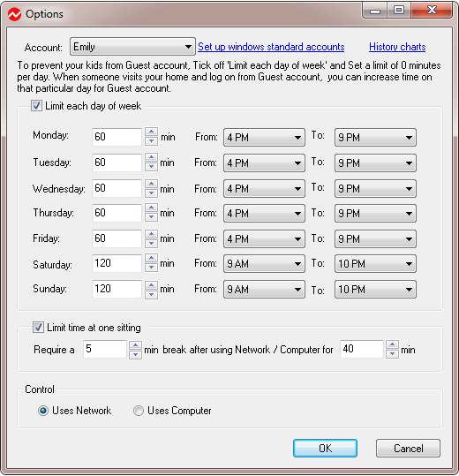The width and height of the screenshot is (459, 476).
Task: Select the Uses Network radio option
Action: (43, 411)
